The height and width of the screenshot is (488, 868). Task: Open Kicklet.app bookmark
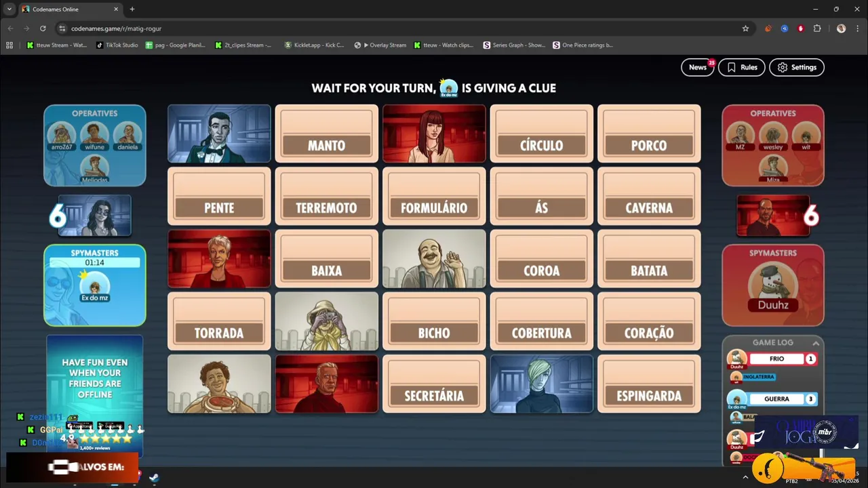point(314,45)
